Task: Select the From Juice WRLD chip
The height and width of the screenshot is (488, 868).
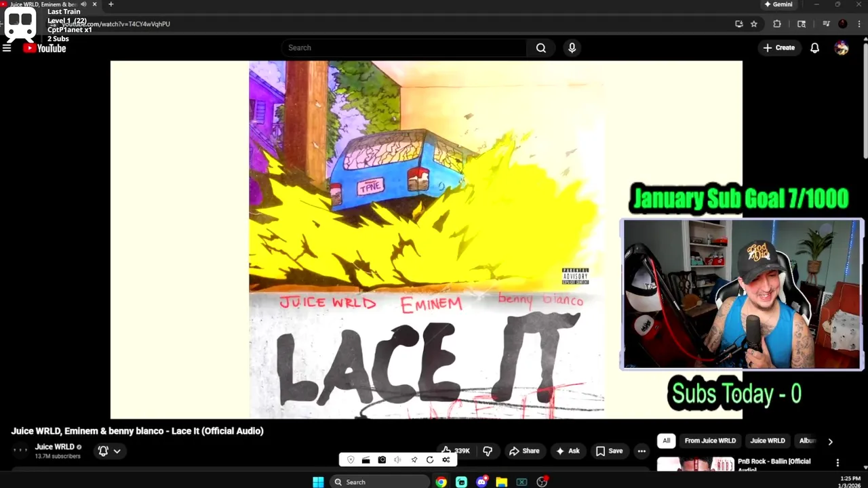Action: [710, 441]
